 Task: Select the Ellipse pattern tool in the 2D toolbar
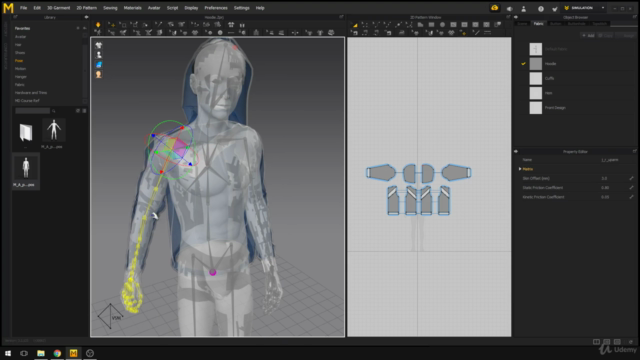click(442, 25)
